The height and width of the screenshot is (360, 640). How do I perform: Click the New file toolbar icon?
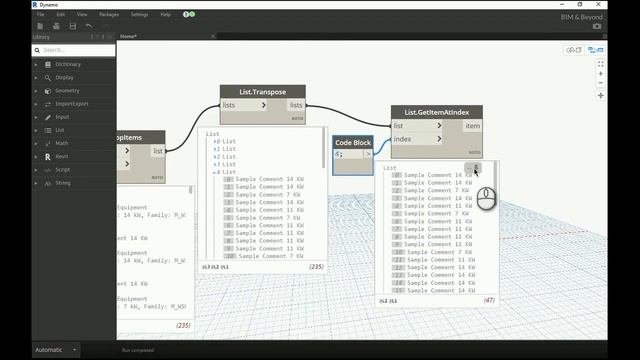40,26
